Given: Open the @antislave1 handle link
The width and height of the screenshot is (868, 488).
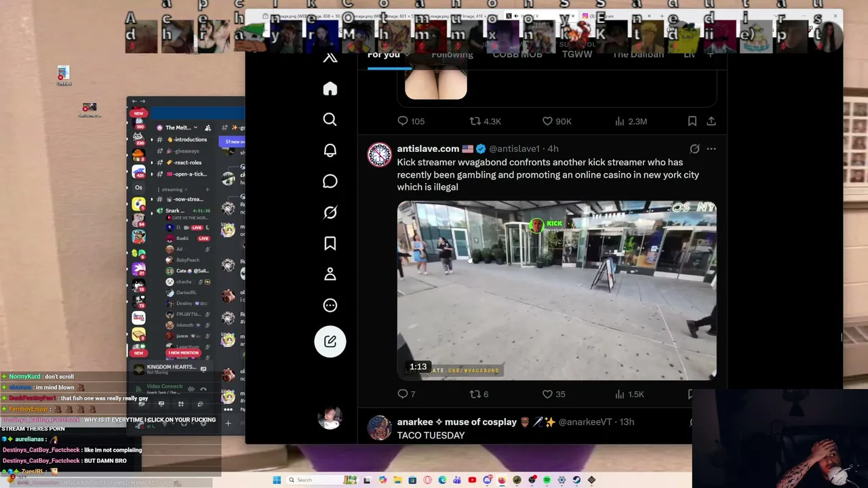Looking at the screenshot, I should [514, 148].
